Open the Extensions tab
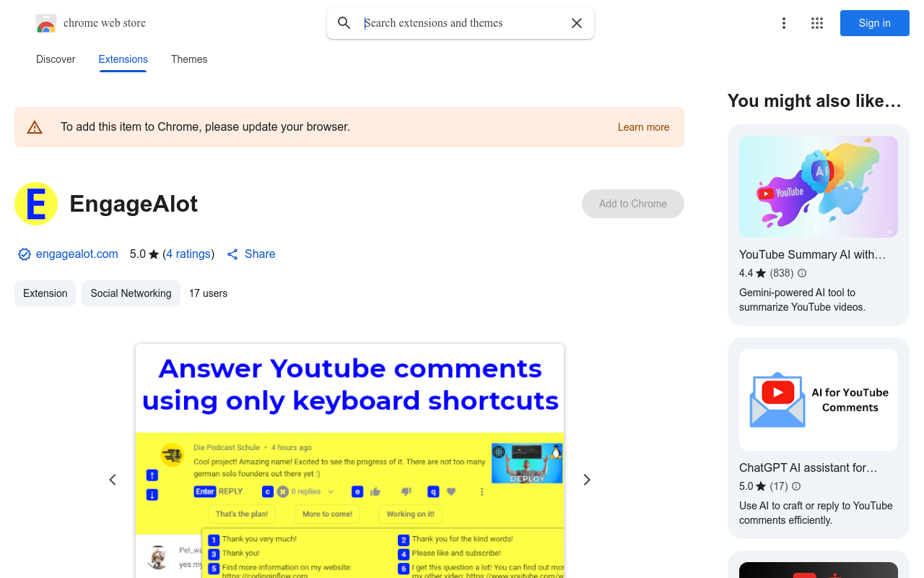This screenshot has height=578, width=924. click(123, 59)
